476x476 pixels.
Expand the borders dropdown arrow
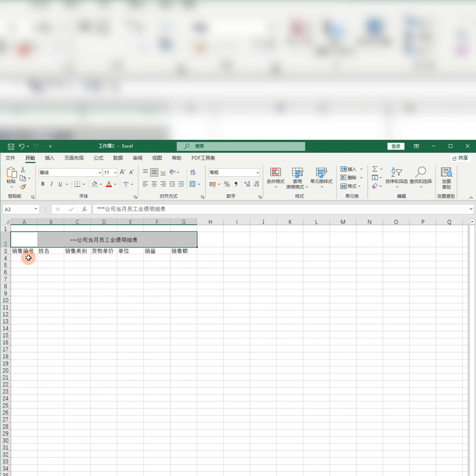coord(84,184)
